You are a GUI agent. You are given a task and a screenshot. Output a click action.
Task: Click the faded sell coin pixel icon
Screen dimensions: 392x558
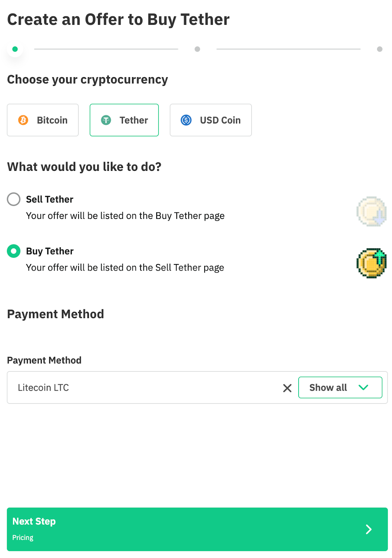click(371, 211)
